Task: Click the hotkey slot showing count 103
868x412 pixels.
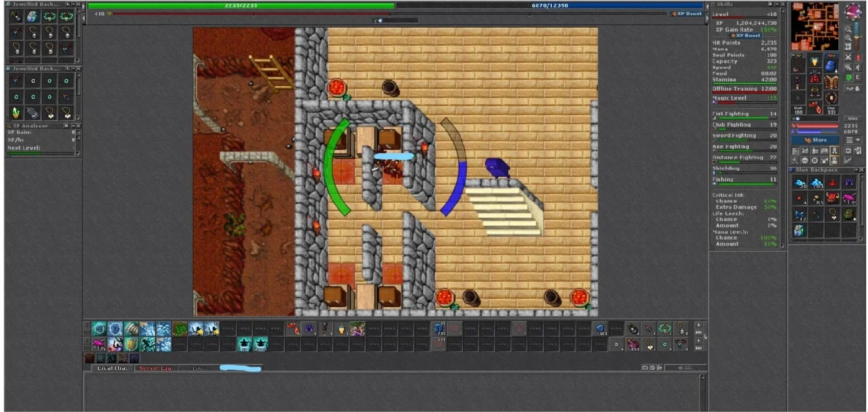Action: pos(600,328)
